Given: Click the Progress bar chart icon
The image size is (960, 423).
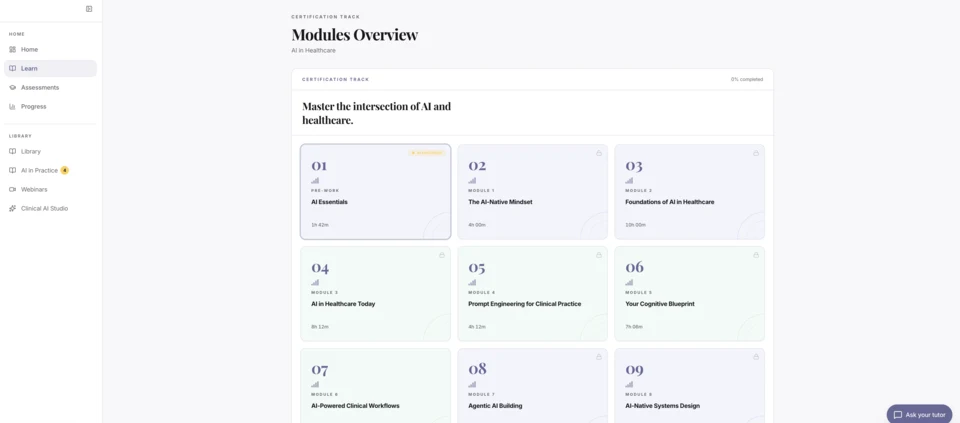Looking at the screenshot, I should pyautogui.click(x=13, y=107).
